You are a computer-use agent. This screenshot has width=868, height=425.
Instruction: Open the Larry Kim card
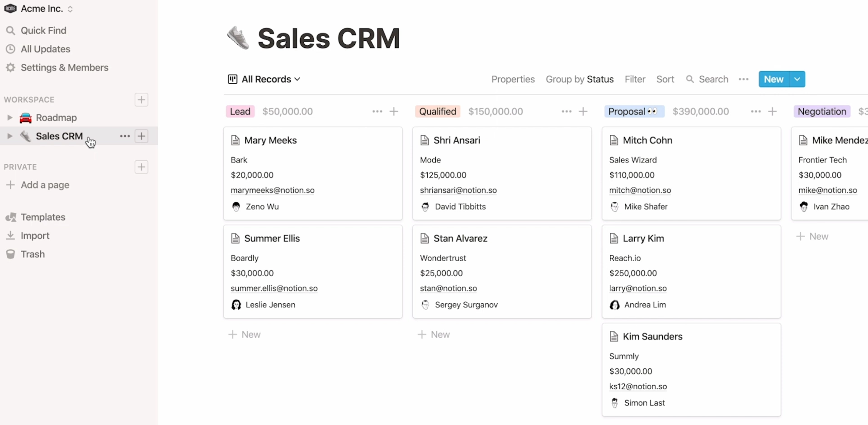point(643,239)
